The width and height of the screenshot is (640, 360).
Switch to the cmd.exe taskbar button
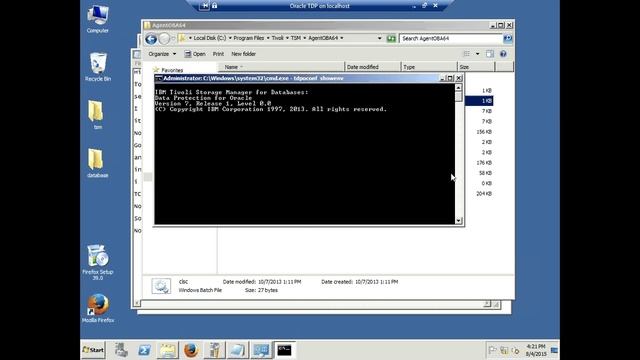pos(284,350)
